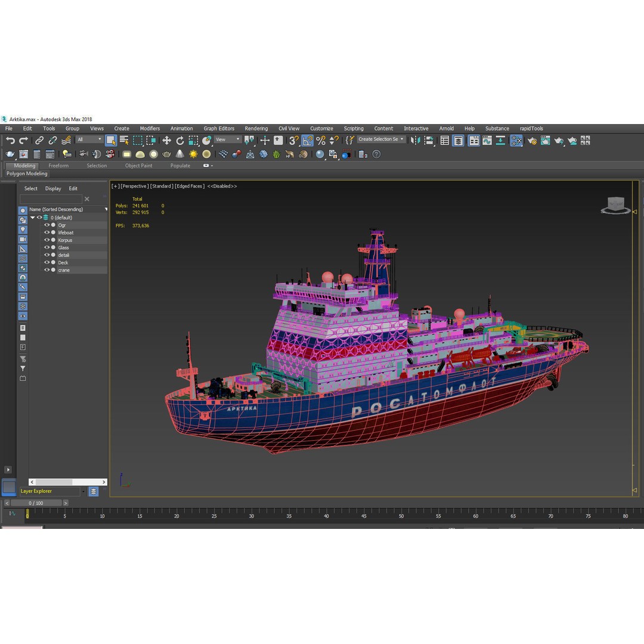
Task: Open the View reference coordinate dropdown
Action: 228,140
